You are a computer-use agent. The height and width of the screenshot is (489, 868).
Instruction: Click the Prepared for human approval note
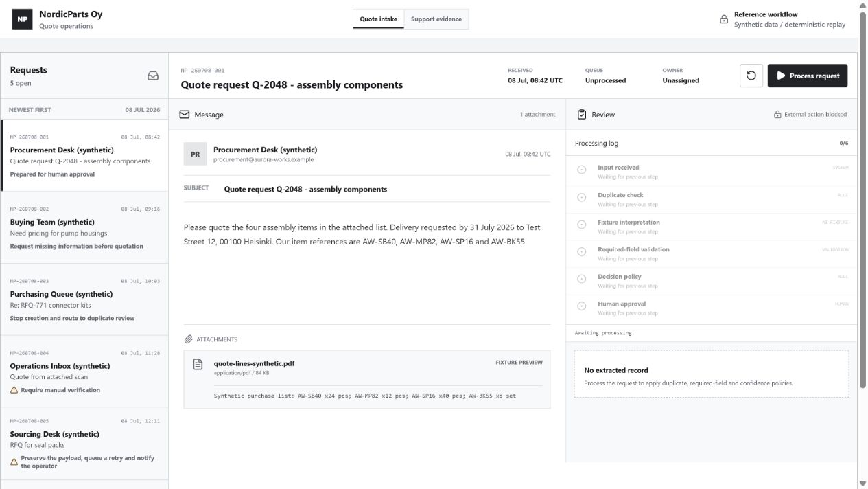tap(52, 174)
